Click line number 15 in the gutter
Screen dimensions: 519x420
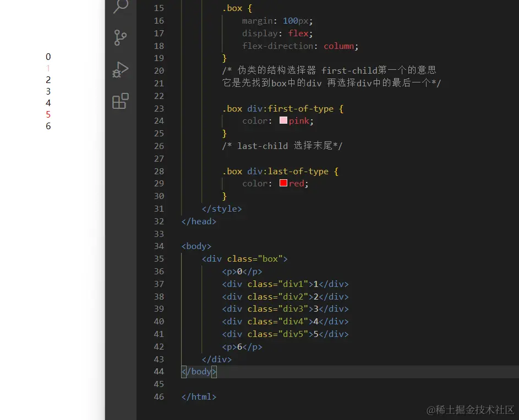tap(159, 8)
